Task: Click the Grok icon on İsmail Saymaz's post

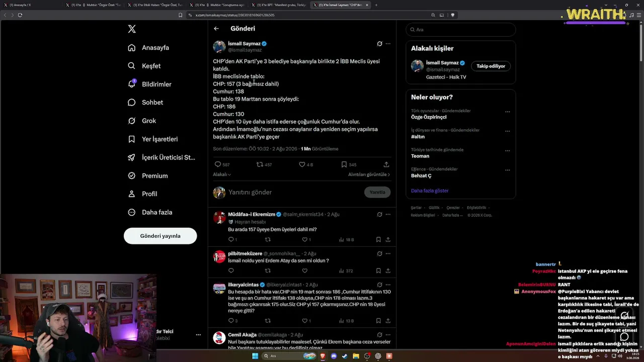Action: (x=379, y=44)
